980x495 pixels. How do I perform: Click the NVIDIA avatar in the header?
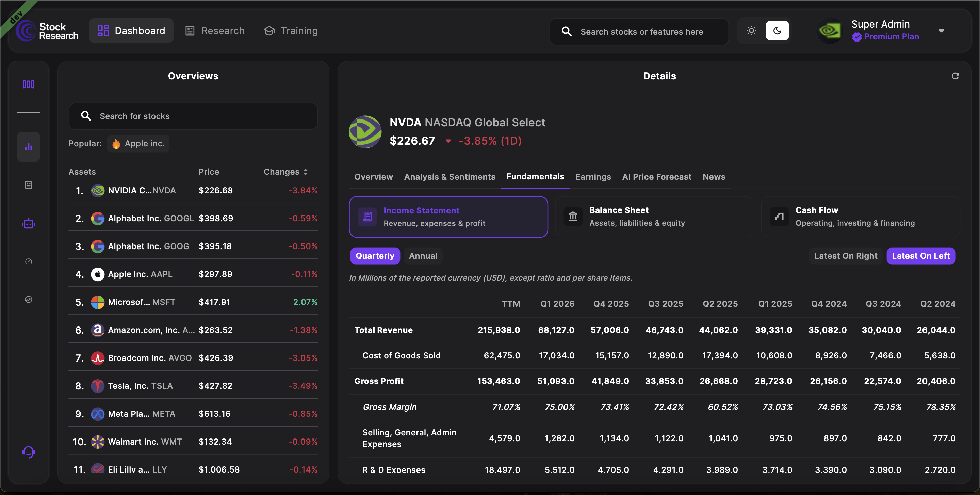tap(830, 31)
